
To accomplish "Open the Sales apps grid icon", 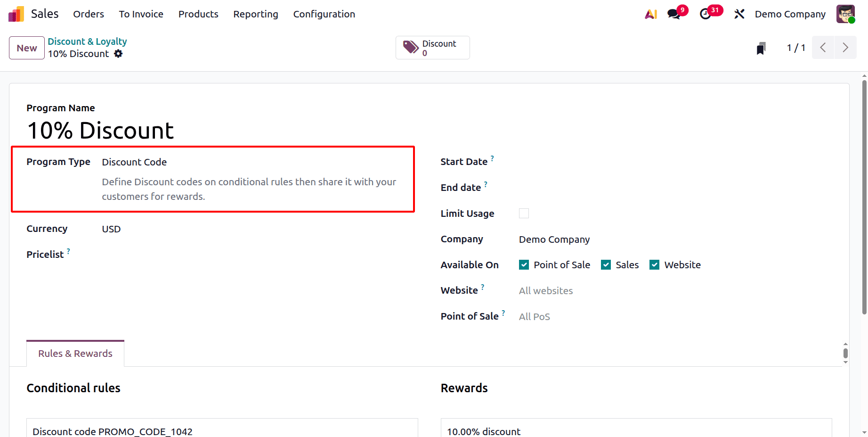I will coord(16,14).
